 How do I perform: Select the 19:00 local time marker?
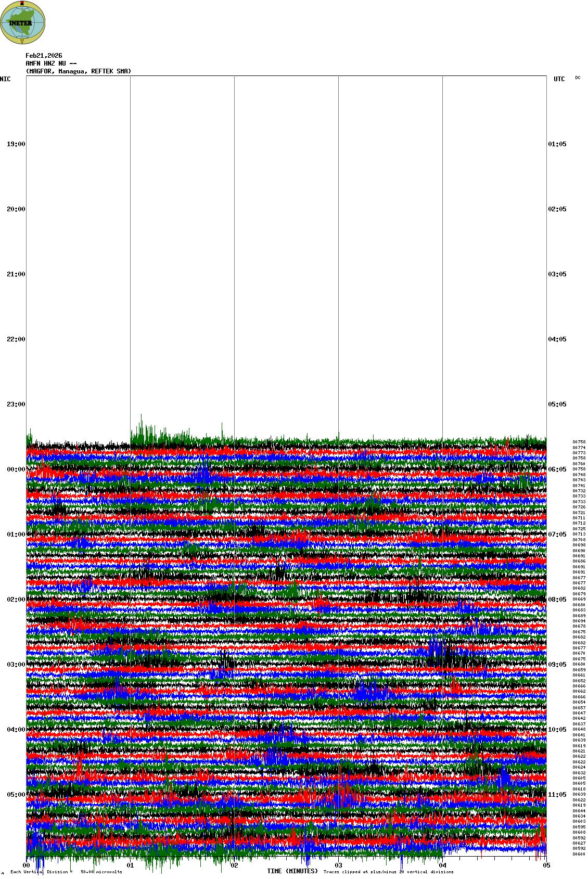pos(16,144)
